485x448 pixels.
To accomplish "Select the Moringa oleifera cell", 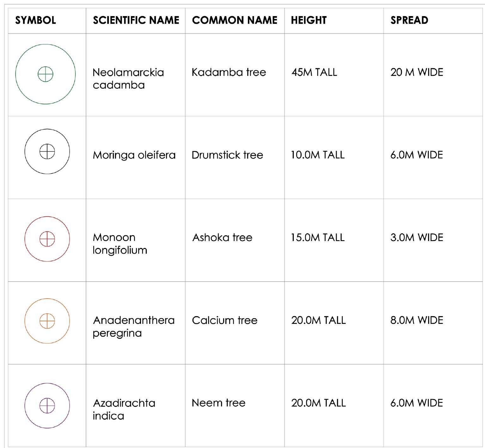I will click(134, 155).
